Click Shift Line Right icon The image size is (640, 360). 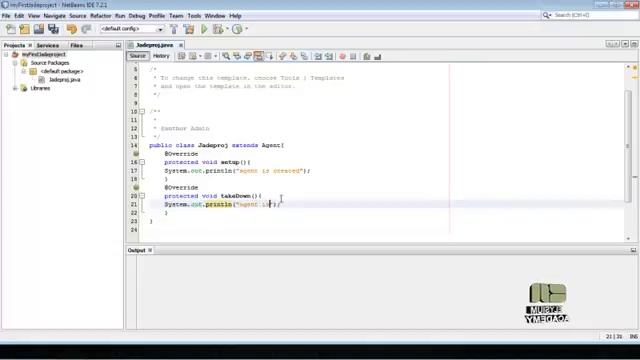329,56
